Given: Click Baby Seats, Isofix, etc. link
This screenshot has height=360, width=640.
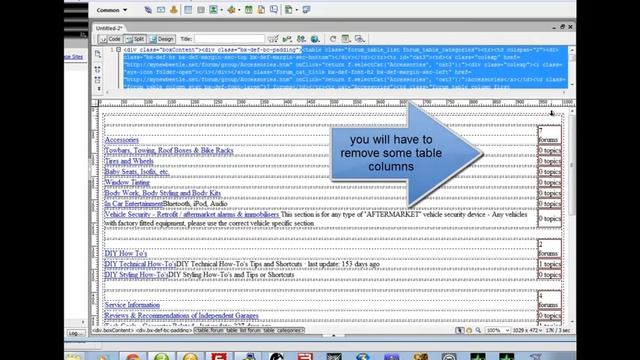Looking at the screenshot, I should (x=137, y=171).
